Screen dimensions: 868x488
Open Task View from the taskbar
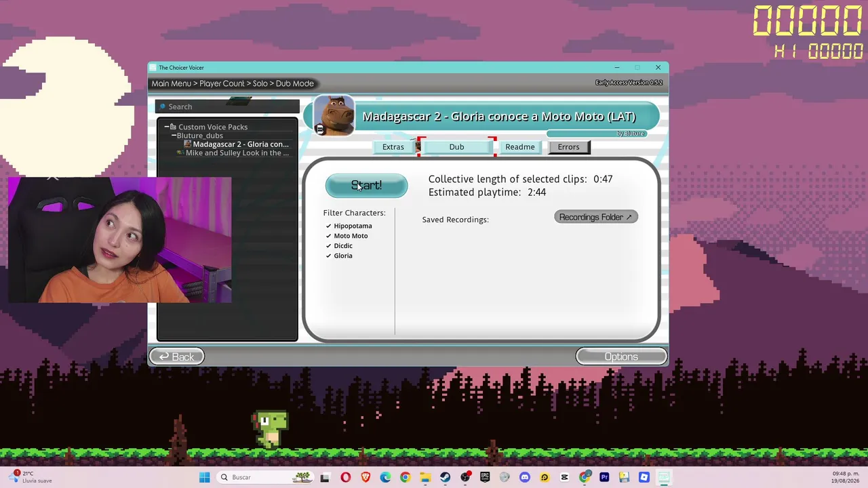click(x=325, y=477)
